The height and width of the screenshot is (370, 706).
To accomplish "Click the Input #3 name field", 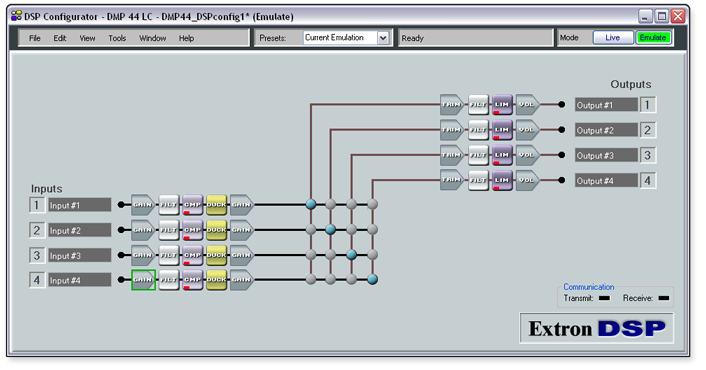I will pyautogui.click(x=80, y=255).
